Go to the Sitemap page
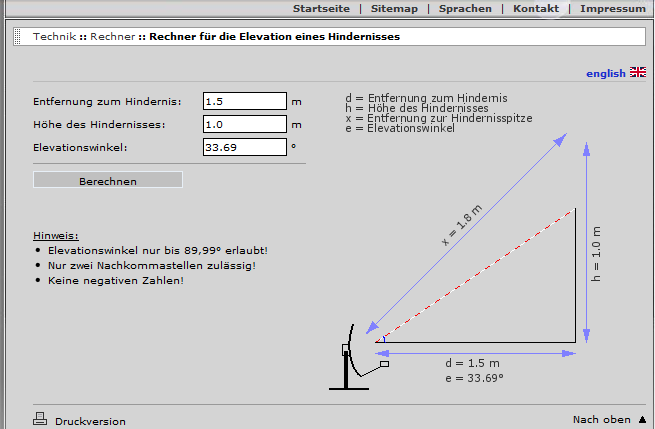Image resolution: width=655 pixels, height=429 pixels. pyautogui.click(x=395, y=8)
